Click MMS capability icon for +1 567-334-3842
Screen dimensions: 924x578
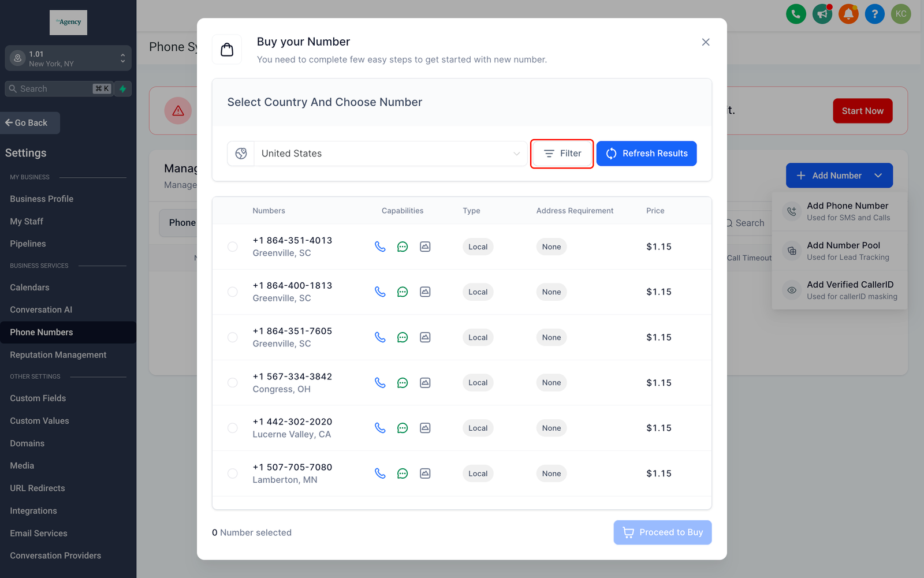click(x=425, y=383)
